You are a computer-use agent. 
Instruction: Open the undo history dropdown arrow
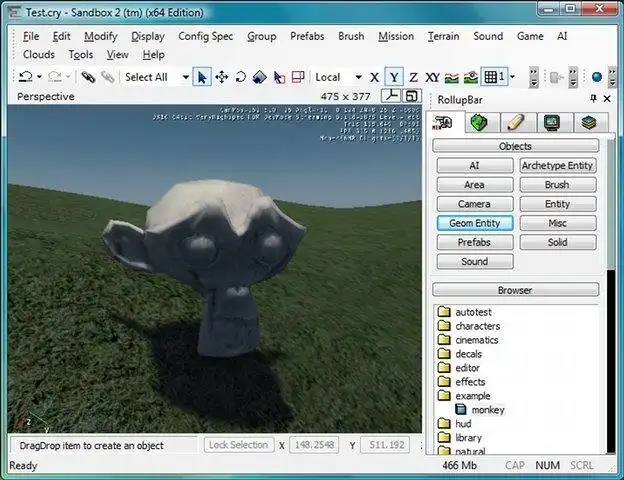[39, 76]
